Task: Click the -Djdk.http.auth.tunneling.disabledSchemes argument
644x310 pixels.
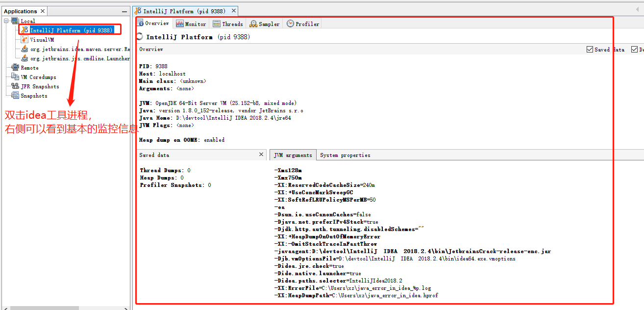Action: tap(349, 229)
